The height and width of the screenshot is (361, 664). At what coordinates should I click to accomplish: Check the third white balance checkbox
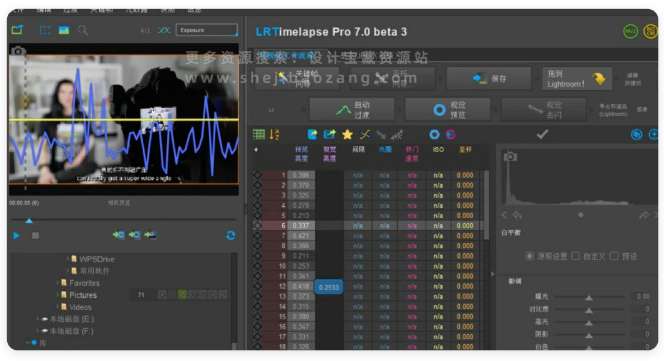pos(614,256)
